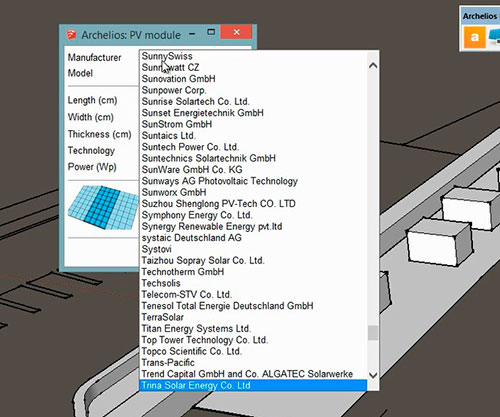Viewport: 500px width, 417px height.
Task: Maximize the Archelios PV module dialog
Action: pos(211,32)
